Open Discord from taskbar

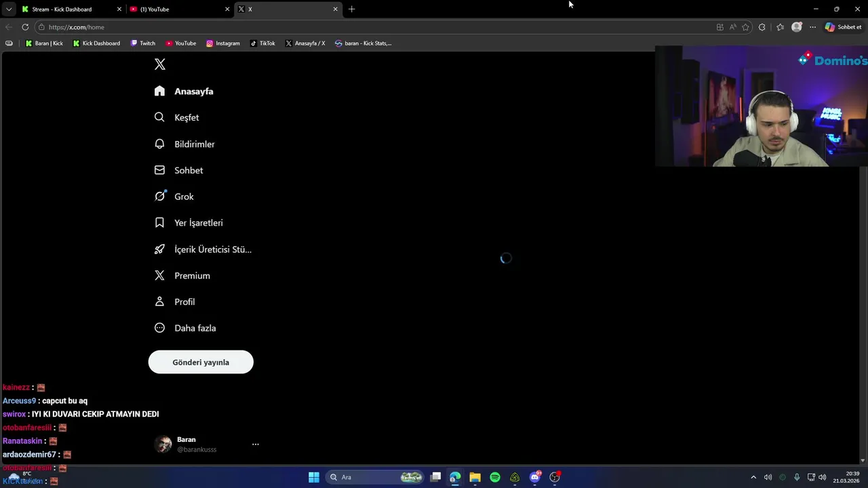[535, 477]
